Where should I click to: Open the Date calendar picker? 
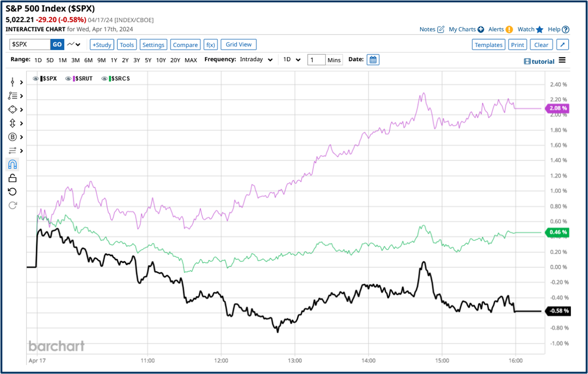[x=373, y=59]
